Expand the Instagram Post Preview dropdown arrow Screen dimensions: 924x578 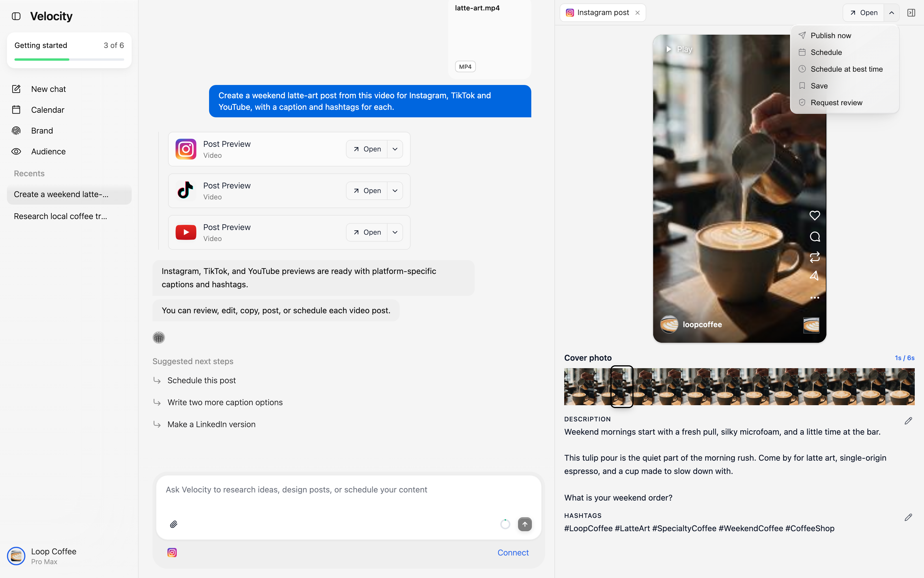395,149
